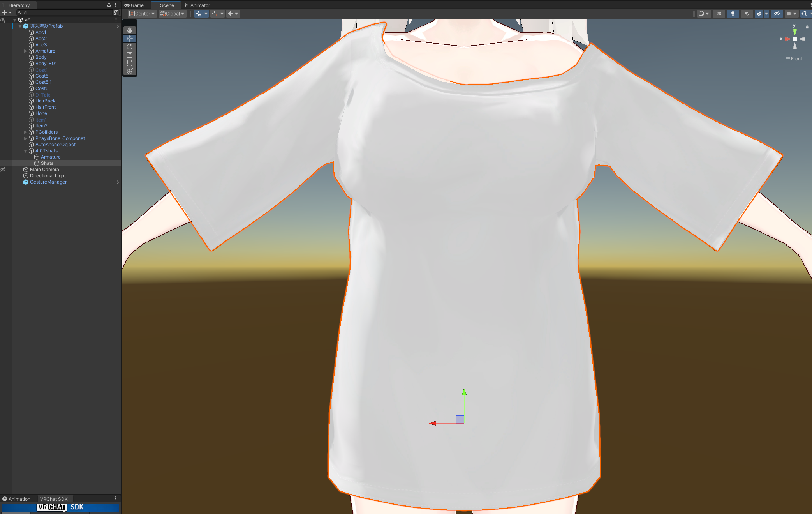Toggle hidden objects visibility in Scene
Viewport: 812px width, 514px height.
click(x=777, y=14)
